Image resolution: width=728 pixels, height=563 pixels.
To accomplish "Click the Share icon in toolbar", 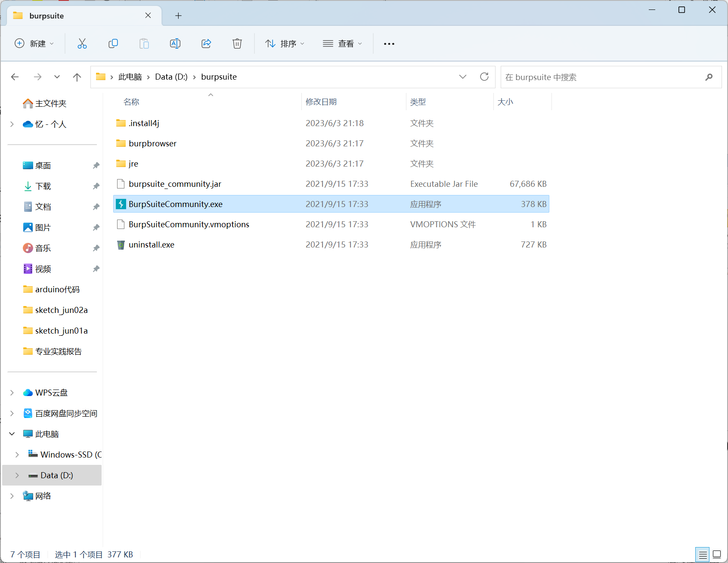I will 206,43.
